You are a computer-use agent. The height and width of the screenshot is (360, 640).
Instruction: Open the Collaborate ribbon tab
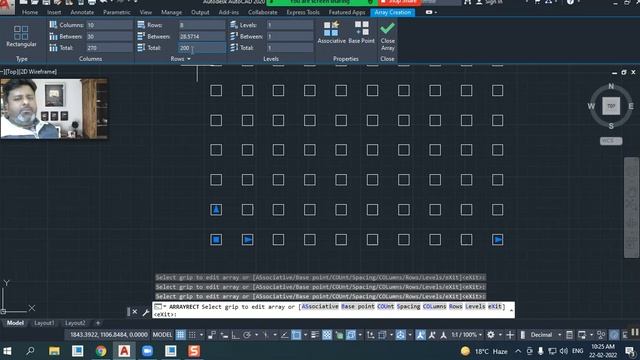point(262,12)
